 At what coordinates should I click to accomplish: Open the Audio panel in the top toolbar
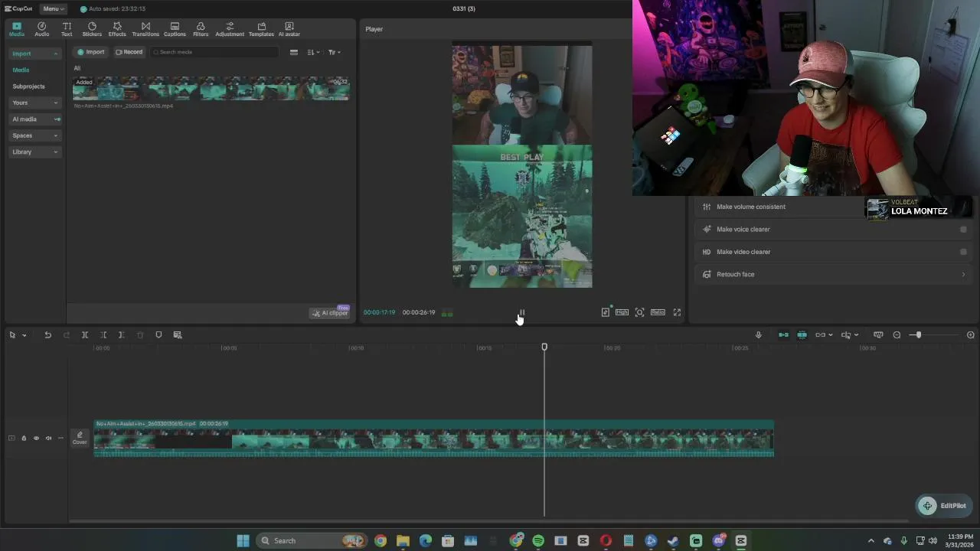41,29
